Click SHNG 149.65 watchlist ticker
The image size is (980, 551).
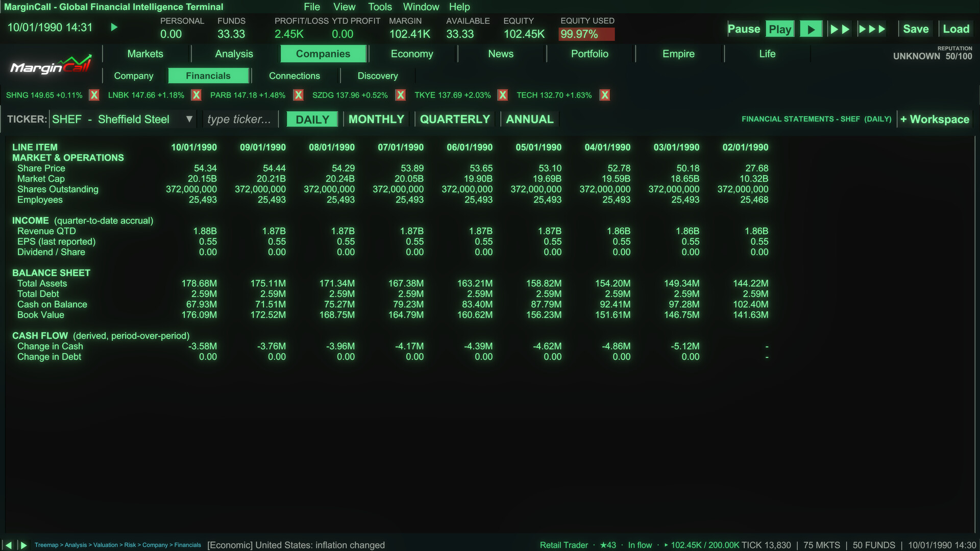(44, 95)
